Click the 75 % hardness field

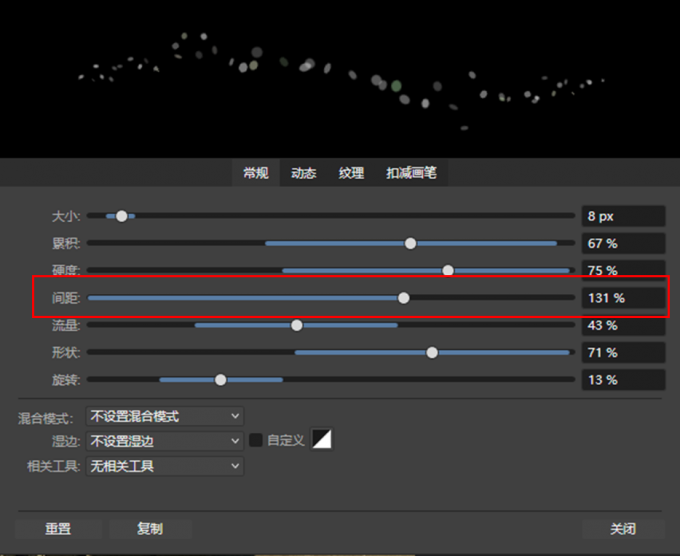click(623, 271)
